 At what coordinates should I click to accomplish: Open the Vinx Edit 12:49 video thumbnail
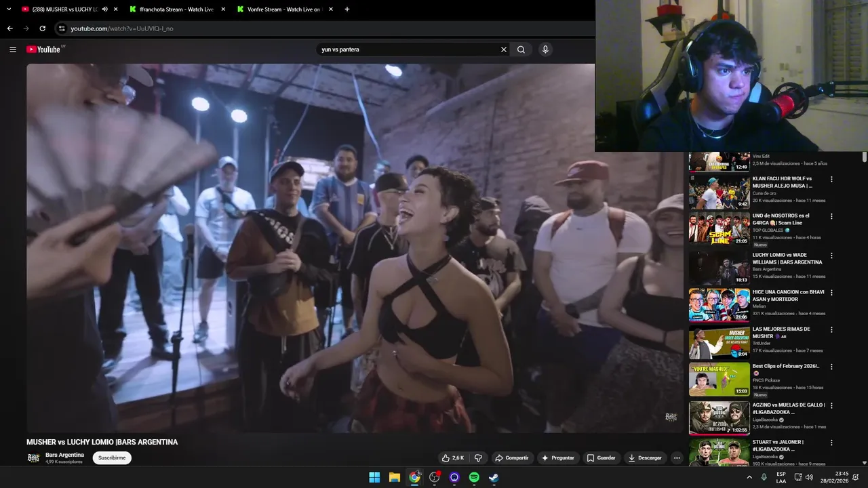719,161
